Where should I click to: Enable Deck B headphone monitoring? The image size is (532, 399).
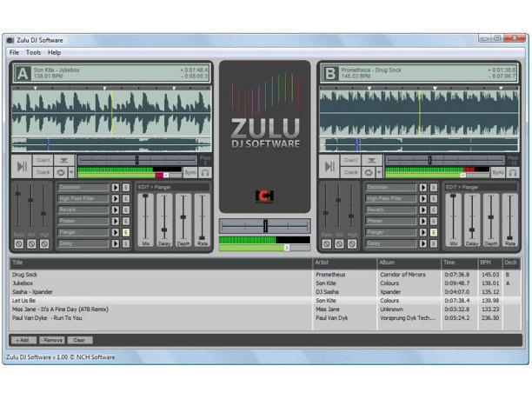click(513, 173)
